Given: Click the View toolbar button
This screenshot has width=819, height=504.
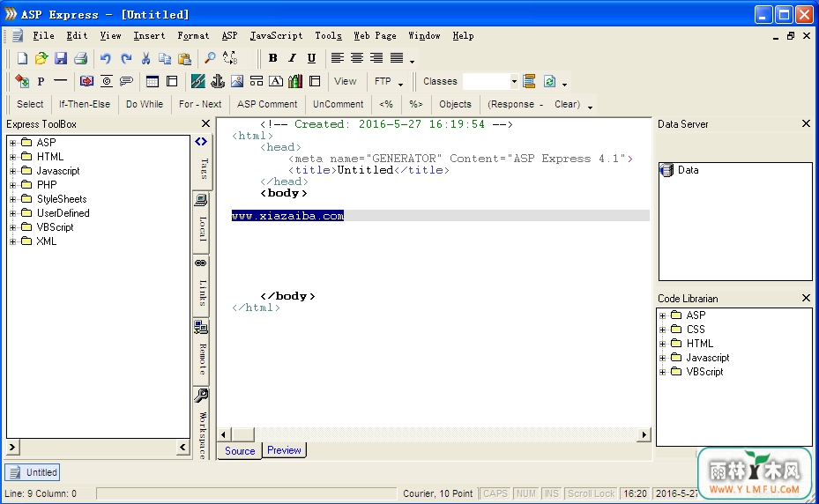Looking at the screenshot, I should click(346, 81).
